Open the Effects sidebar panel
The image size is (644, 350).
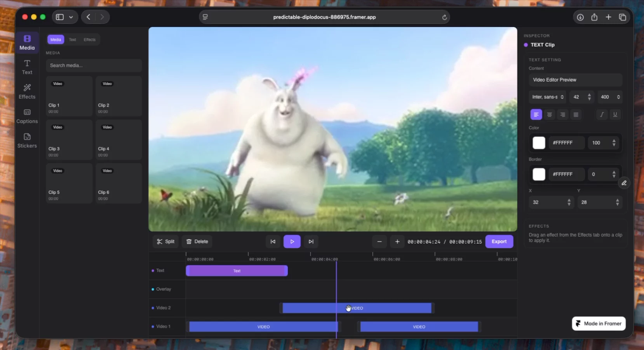27,92
